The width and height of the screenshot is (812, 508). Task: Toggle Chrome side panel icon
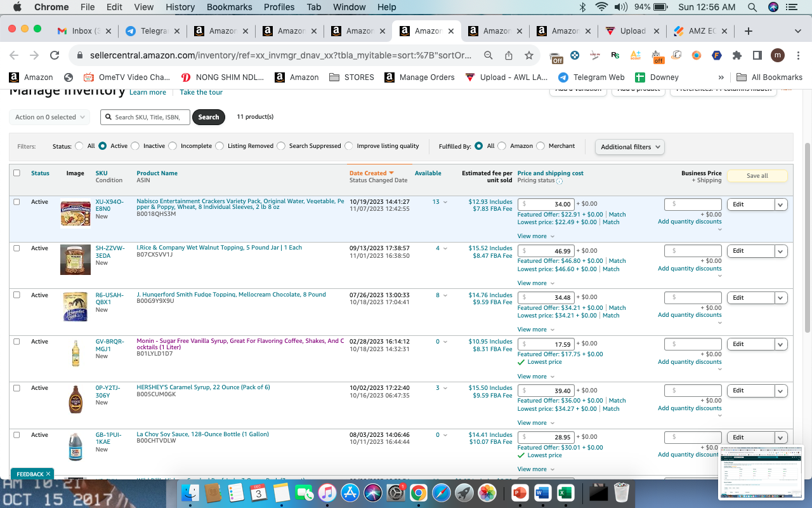[x=757, y=55]
